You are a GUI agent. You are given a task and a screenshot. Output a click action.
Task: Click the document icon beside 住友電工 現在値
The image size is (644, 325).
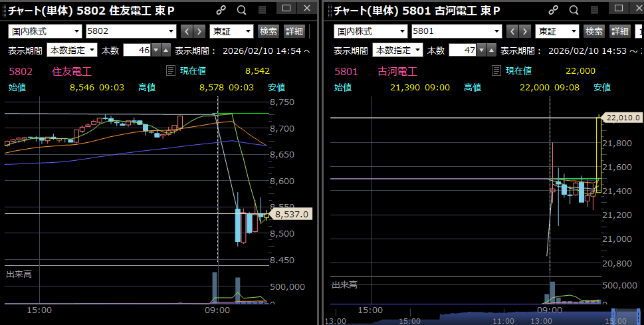tap(170, 71)
